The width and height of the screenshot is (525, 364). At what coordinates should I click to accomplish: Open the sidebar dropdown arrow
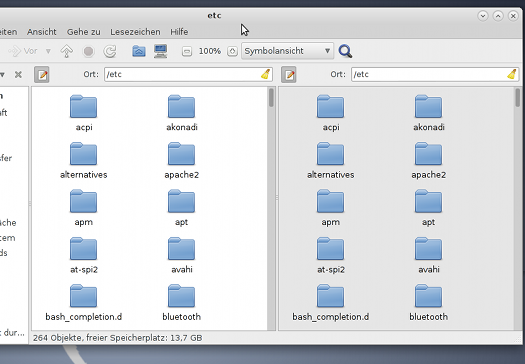point(2,74)
